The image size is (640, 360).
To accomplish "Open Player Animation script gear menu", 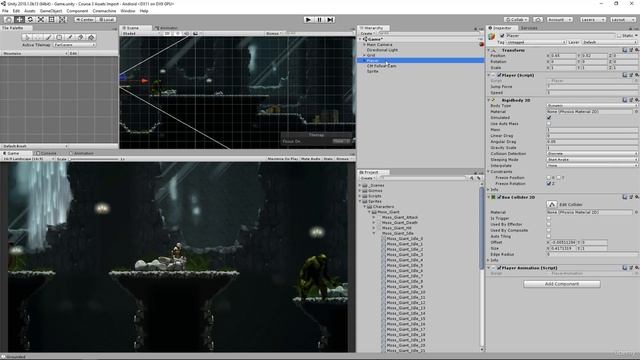I will (x=636, y=268).
